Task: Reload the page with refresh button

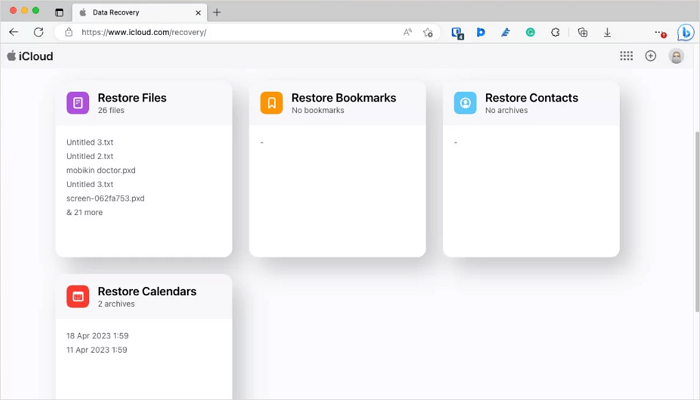Action: point(39,32)
